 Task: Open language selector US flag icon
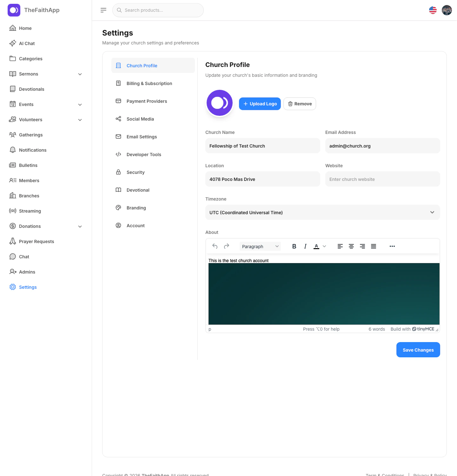433,10
